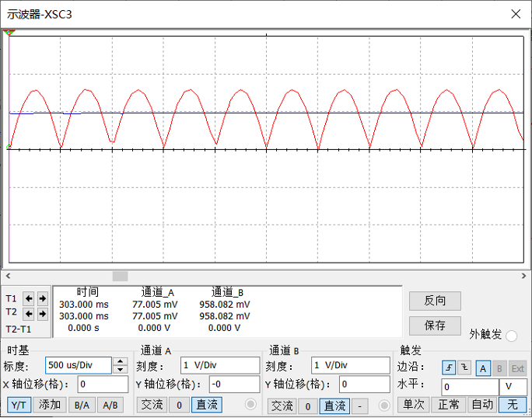Viewport: 532px width, 418px height.
Task: Click the horizontal scrollbar thumb
Action: (120, 276)
